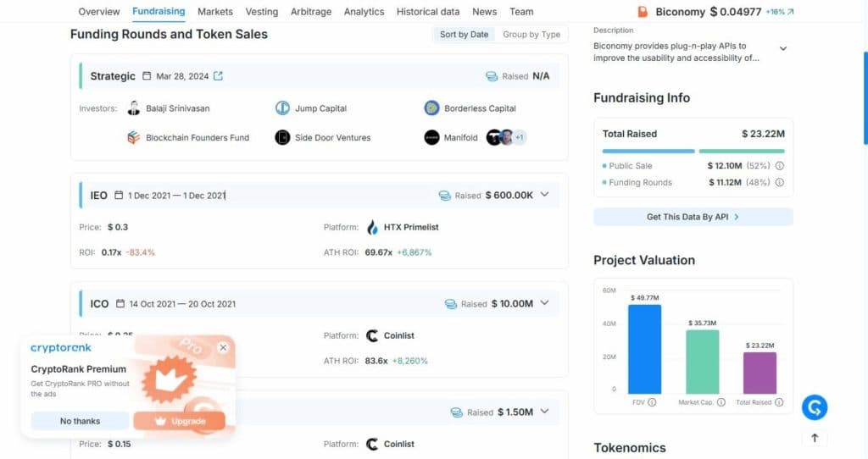The image size is (868, 459).
Task: Click the +16% price change link
Action: click(780, 12)
